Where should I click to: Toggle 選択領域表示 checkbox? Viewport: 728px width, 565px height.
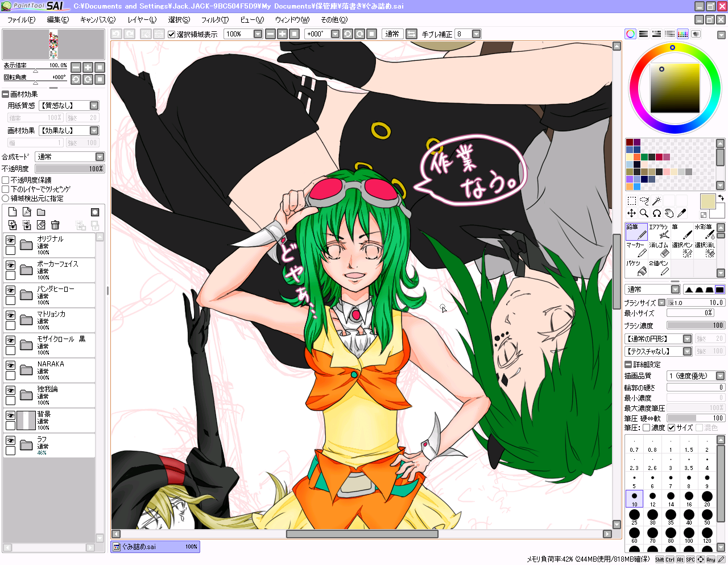pyautogui.click(x=172, y=34)
